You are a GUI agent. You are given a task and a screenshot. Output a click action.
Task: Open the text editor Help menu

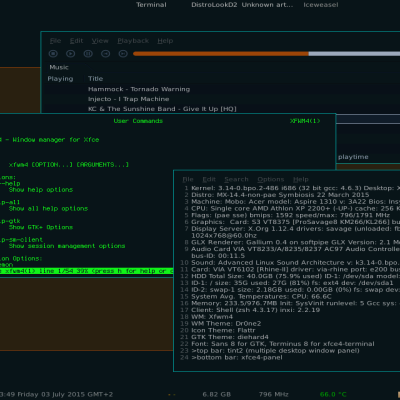[x=301, y=179]
